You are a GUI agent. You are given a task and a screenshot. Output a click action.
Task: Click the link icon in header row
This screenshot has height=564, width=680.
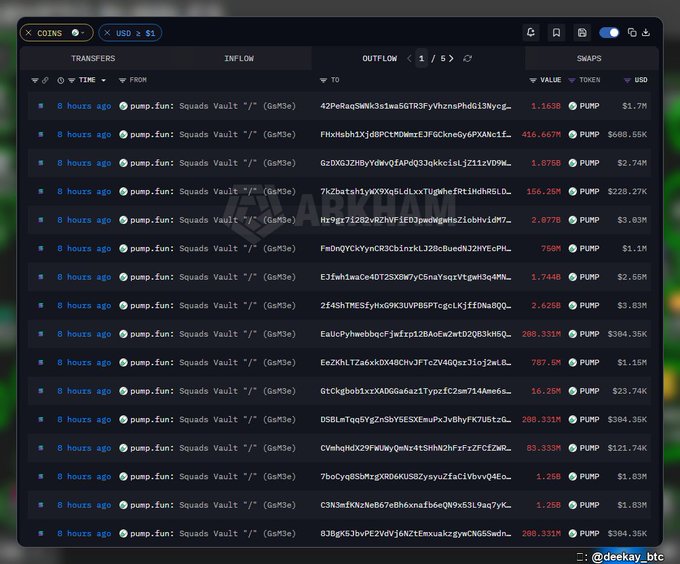point(45,80)
